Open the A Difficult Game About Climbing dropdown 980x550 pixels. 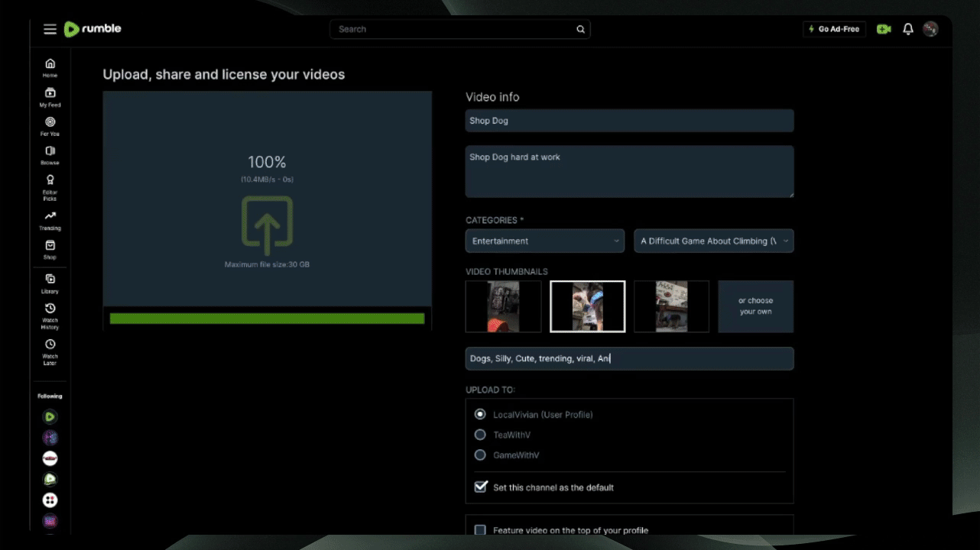(713, 241)
